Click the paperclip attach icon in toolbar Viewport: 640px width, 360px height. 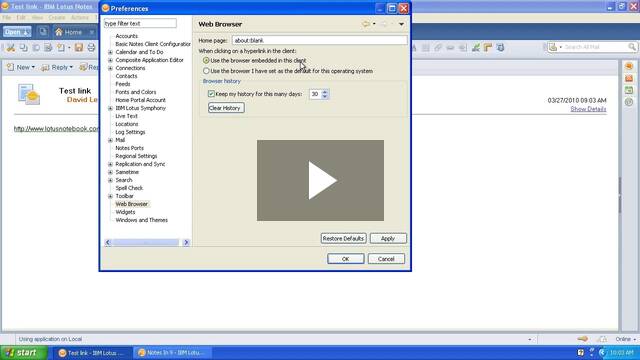[x=438, y=48]
